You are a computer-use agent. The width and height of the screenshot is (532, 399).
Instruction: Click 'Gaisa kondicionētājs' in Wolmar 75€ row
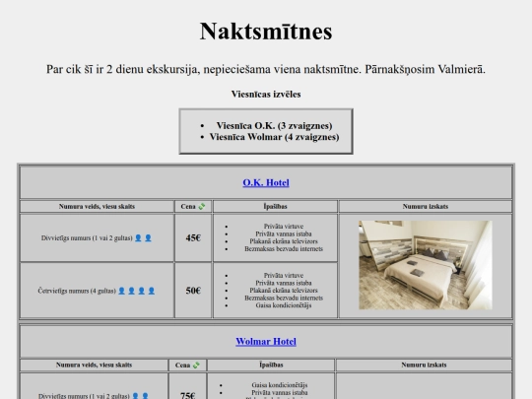pyautogui.click(x=280, y=385)
